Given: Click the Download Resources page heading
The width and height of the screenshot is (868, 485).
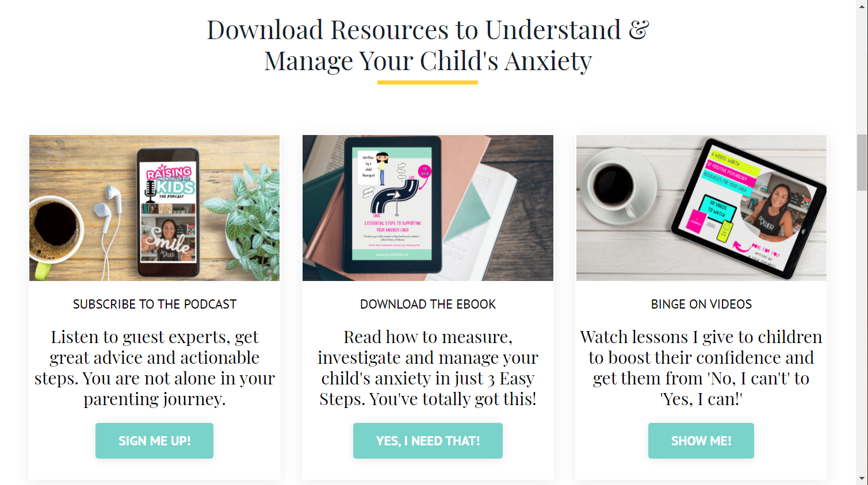Looking at the screenshot, I should 428,45.
